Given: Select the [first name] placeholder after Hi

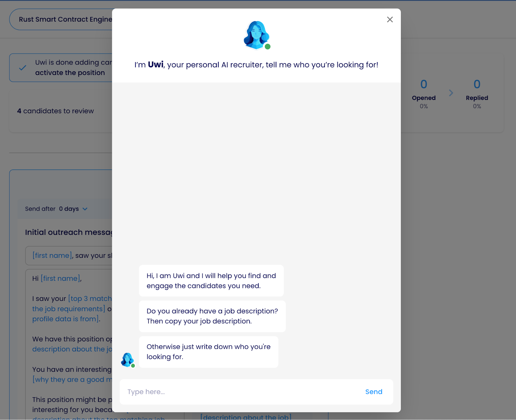Looking at the screenshot, I should point(60,278).
